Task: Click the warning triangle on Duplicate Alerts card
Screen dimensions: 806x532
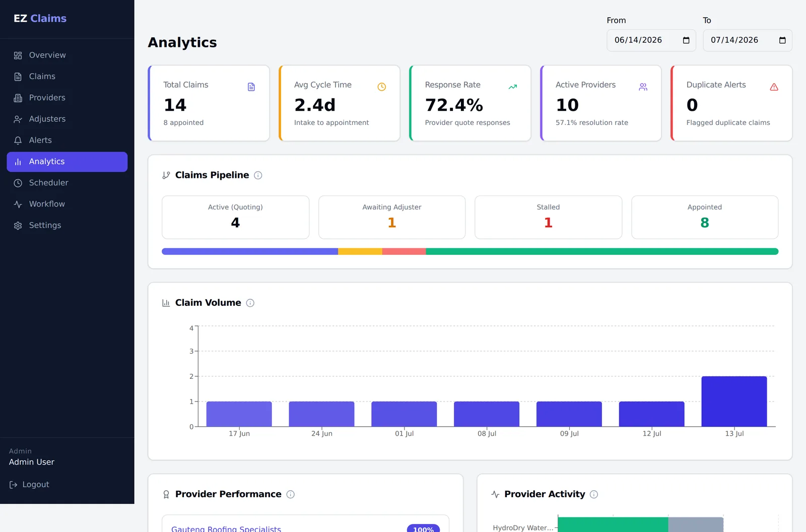Action: click(774, 87)
